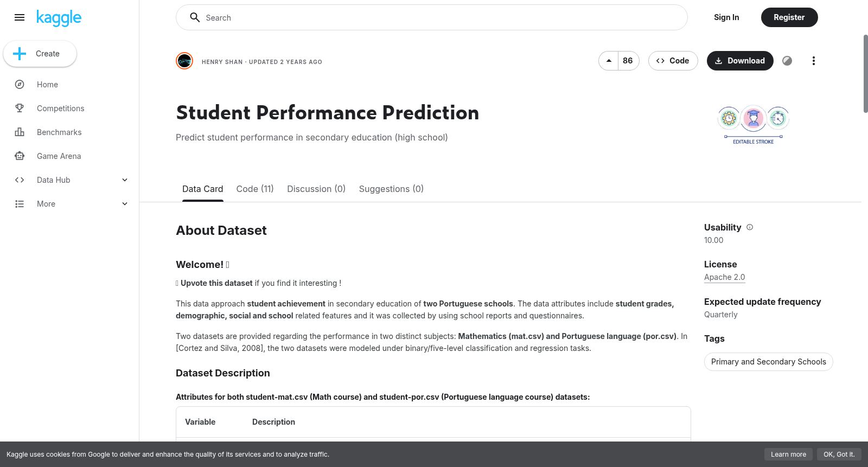
Task: Click Henry Shan's profile avatar
Action: (184, 61)
